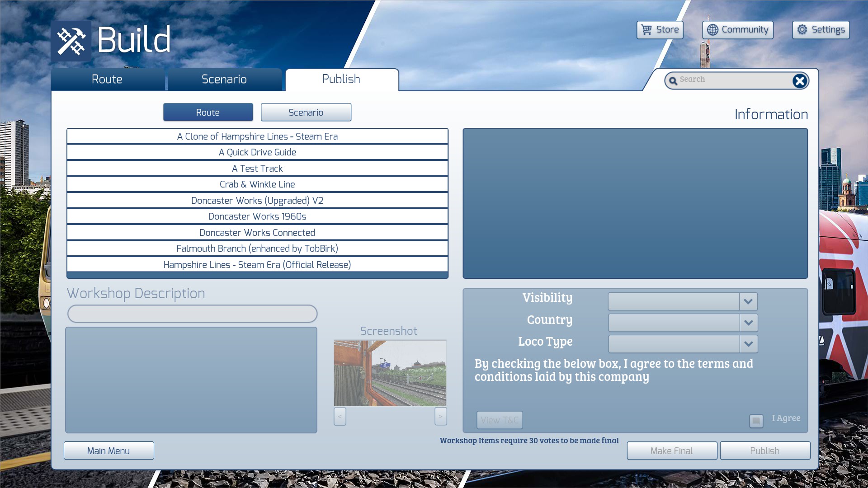Expand the Visibility dropdown
This screenshot has height=488, width=868.
(x=748, y=301)
